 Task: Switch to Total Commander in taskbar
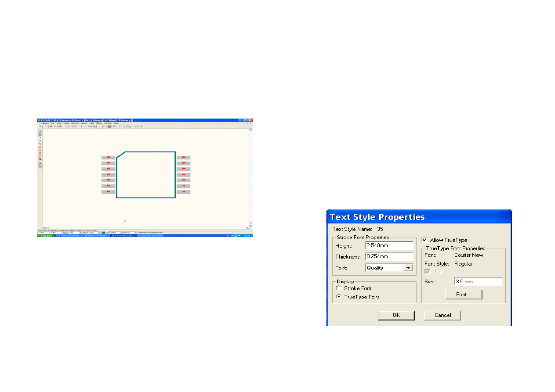pos(69,236)
